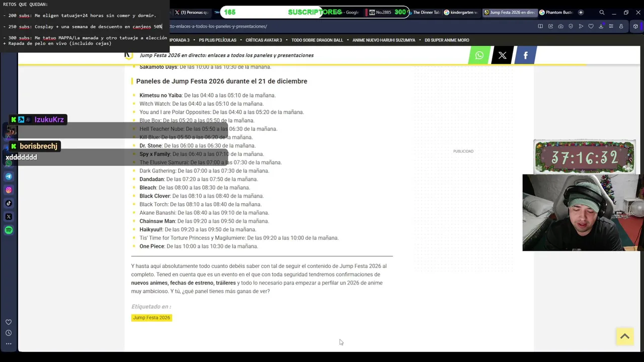Open the My Flow send icon
This screenshot has height=362, width=644.
click(581, 26)
